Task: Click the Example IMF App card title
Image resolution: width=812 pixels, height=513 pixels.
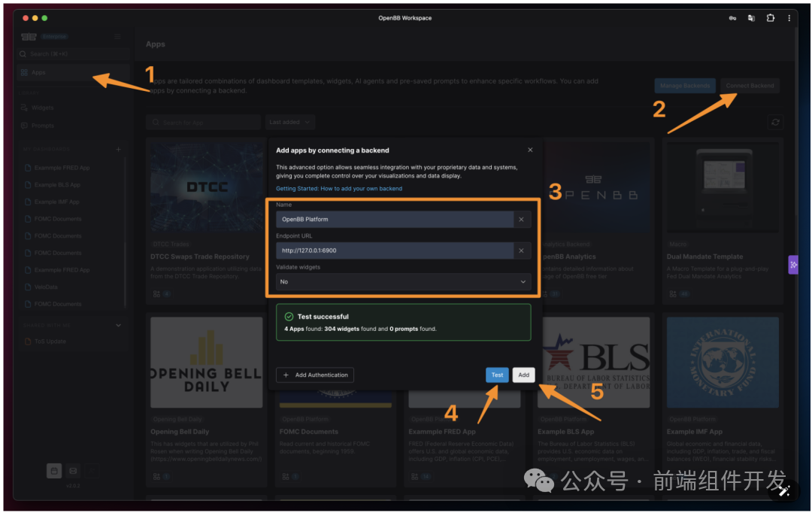Action: 695,432
